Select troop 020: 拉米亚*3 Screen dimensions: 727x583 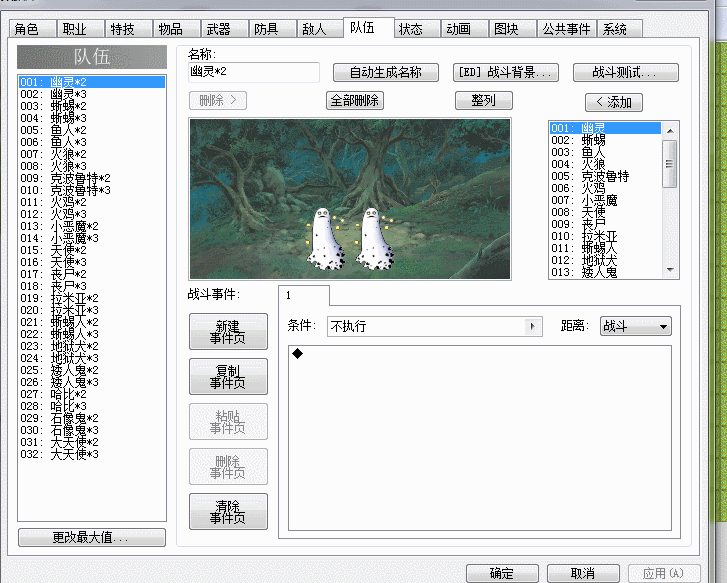[x=92, y=310]
